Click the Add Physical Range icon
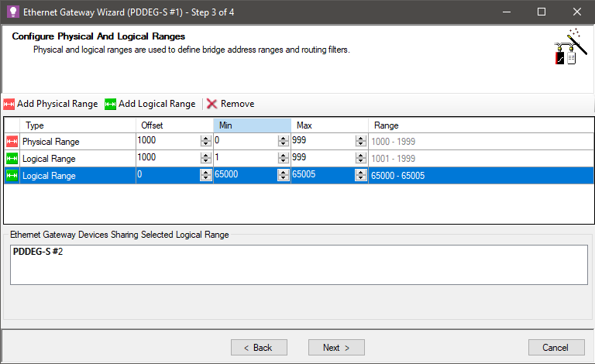Image resolution: width=595 pixels, height=364 pixels. point(9,104)
